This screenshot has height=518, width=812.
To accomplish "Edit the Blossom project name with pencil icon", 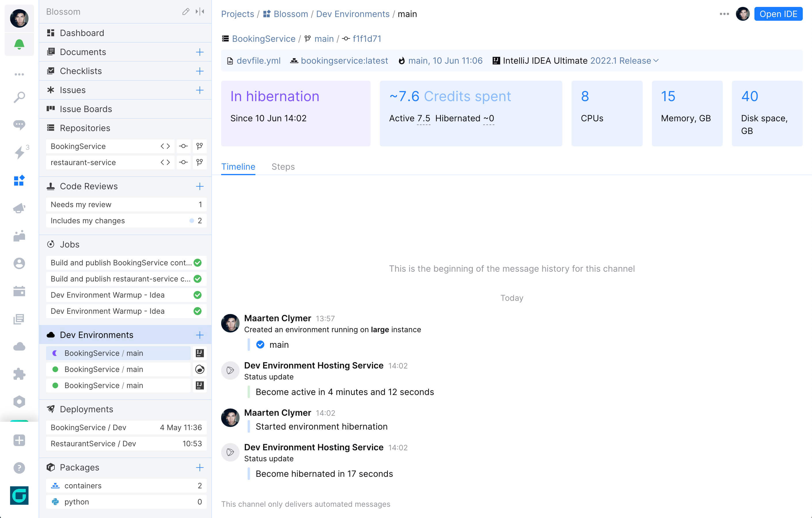I will (x=185, y=12).
